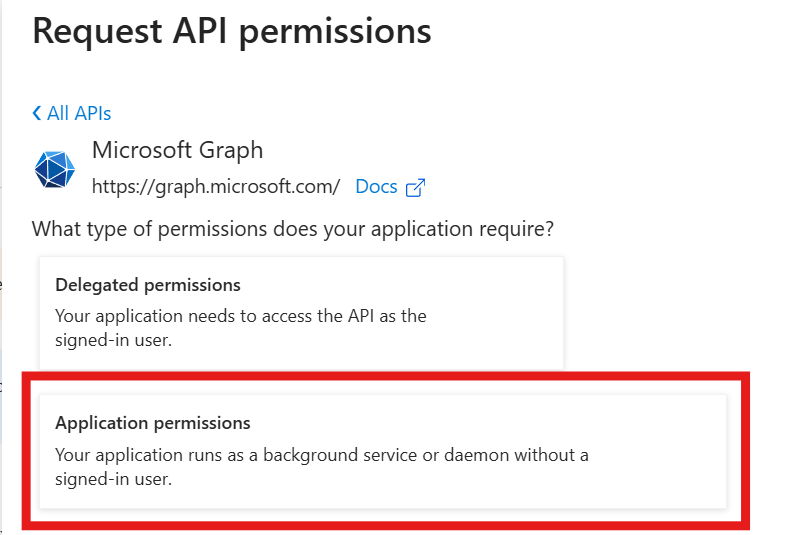Click the Request API permissions panel title
Screen dimensions: 790x535
pyautogui.click(x=232, y=32)
